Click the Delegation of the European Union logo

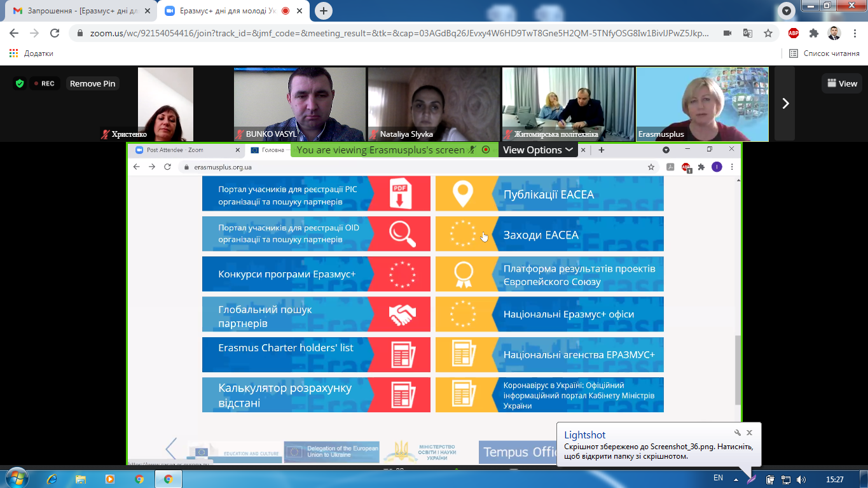click(x=332, y=452)
